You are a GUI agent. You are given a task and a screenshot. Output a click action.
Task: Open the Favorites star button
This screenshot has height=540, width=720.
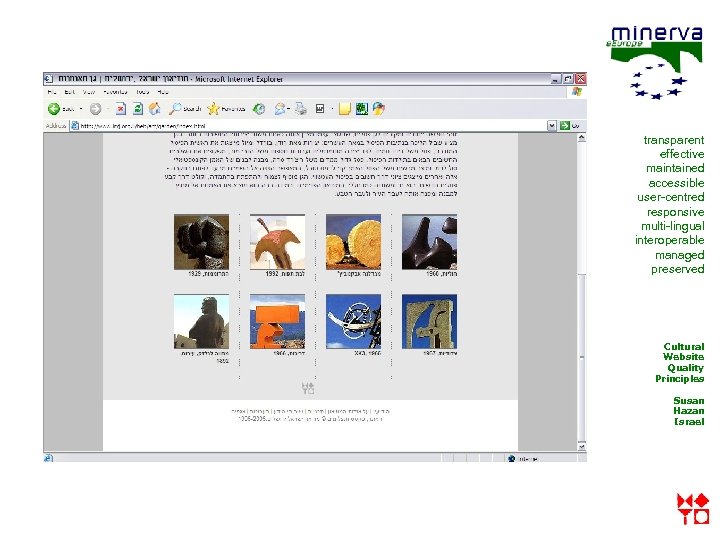[226, 109]
